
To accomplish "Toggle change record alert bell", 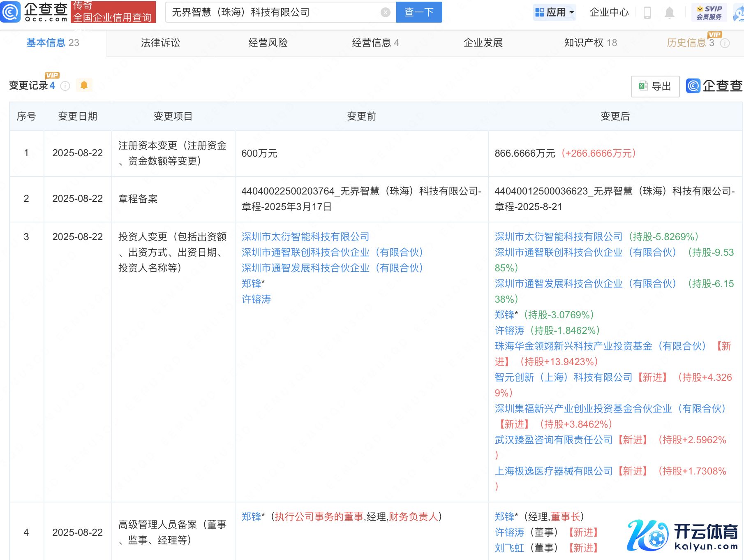I will [84, 85].
